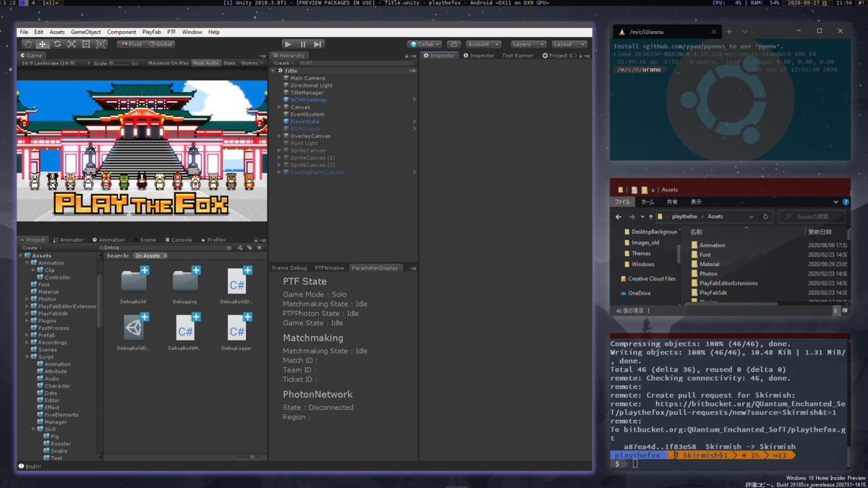Click the Back arrow in File Explorer
Viewport: 868px width, 488px height.
[x=618, y=217]
